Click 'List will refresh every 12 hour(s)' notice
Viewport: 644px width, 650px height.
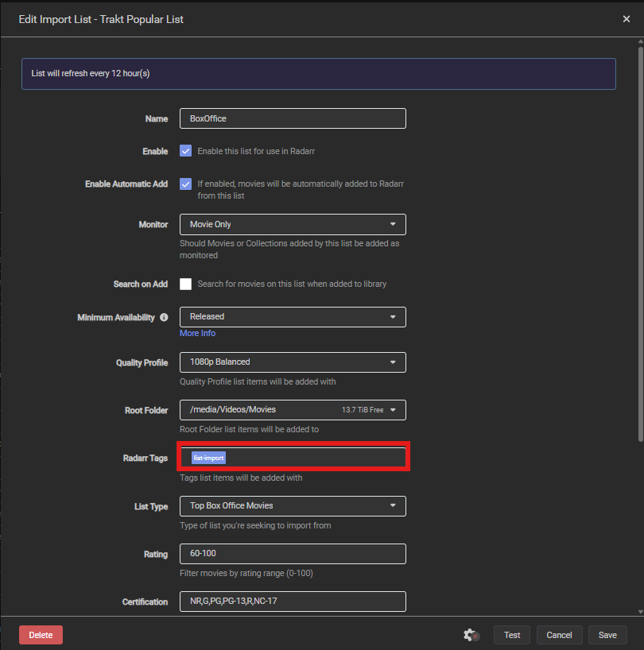pyautogui.click(x=319, y=74)
